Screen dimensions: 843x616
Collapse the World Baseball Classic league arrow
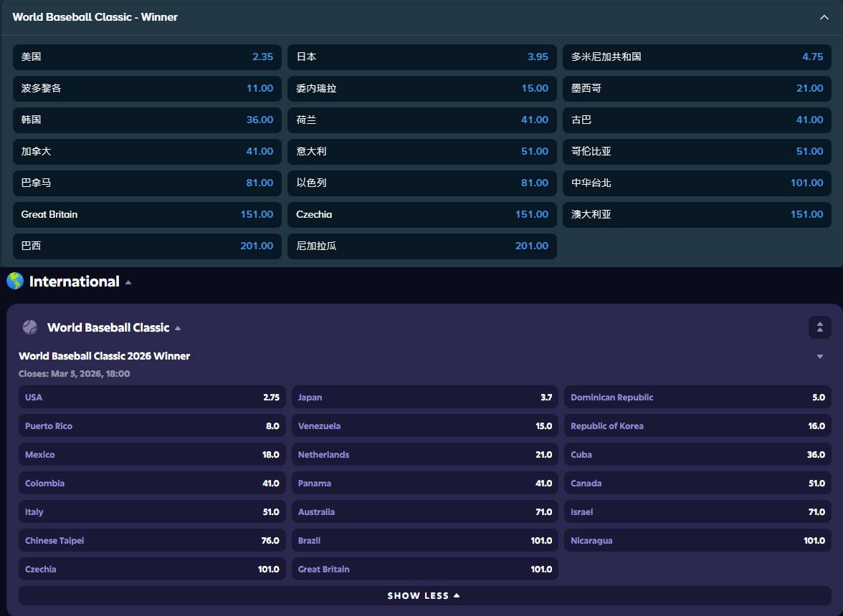pyautogui.click(x=178, y=328)
